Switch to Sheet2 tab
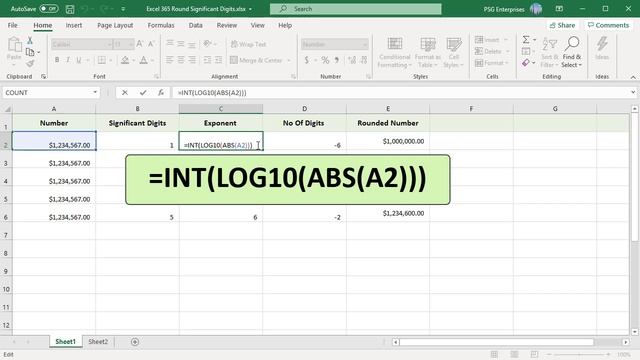 tap(98, 342)
